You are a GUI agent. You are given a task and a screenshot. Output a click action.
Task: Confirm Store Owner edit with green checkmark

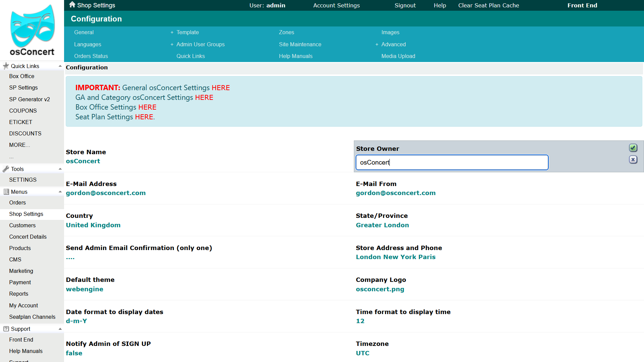coord(633,148)
